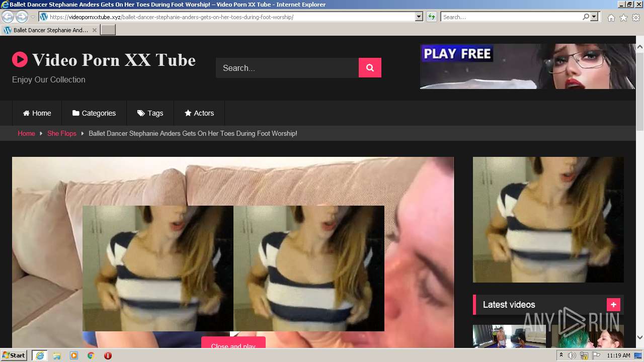Click the 11:19 AM taskbar clock
The height and width of the screenshot is (362, 644).
(x=618, y=355)
